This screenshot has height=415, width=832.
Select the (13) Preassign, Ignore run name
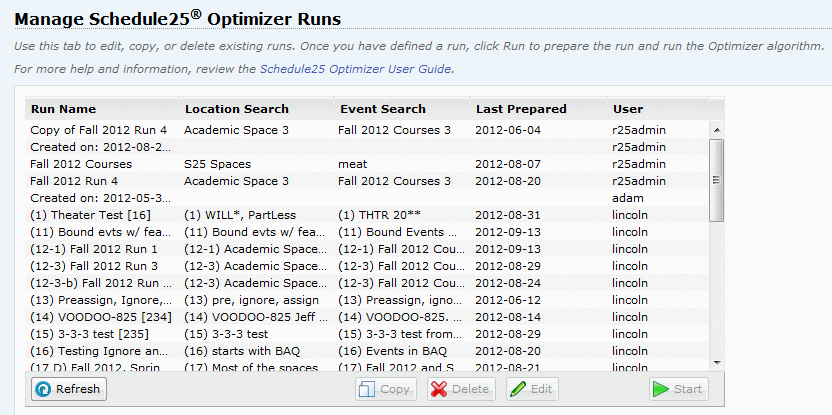101,300
